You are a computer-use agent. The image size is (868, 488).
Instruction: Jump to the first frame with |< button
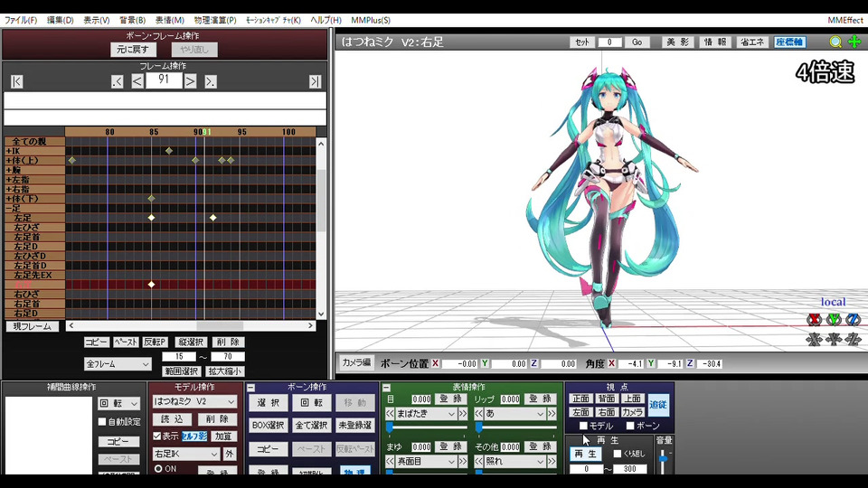16,81
